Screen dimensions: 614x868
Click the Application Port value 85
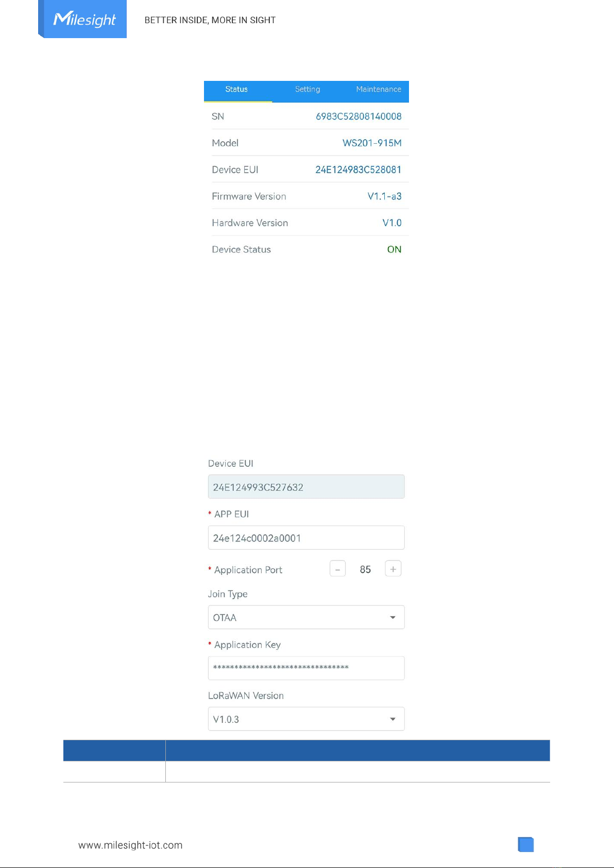click(x=365, y=569)
